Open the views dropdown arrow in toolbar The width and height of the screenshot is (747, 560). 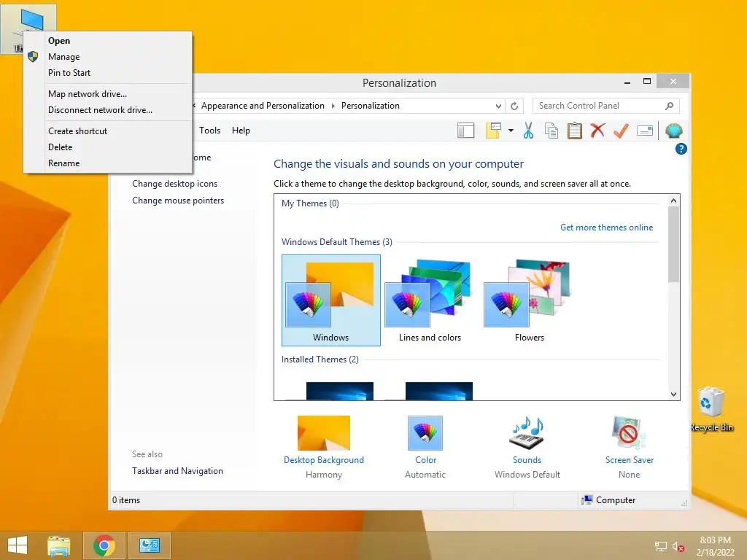[511, 131]
